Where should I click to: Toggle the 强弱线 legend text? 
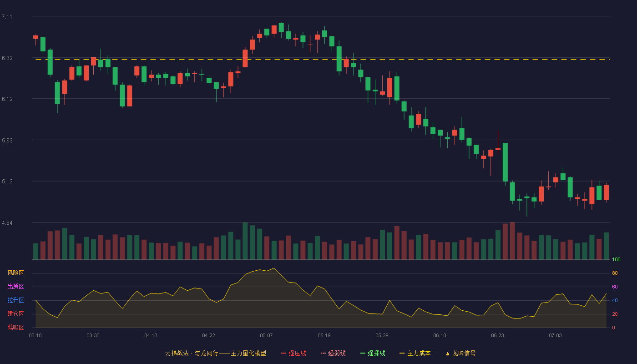click(x=337, y=353)
